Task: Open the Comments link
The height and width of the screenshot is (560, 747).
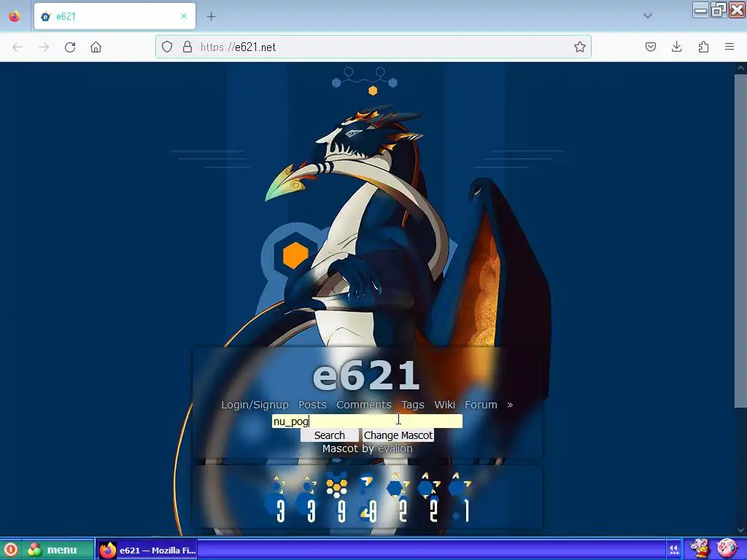Action: click(364, 405)
